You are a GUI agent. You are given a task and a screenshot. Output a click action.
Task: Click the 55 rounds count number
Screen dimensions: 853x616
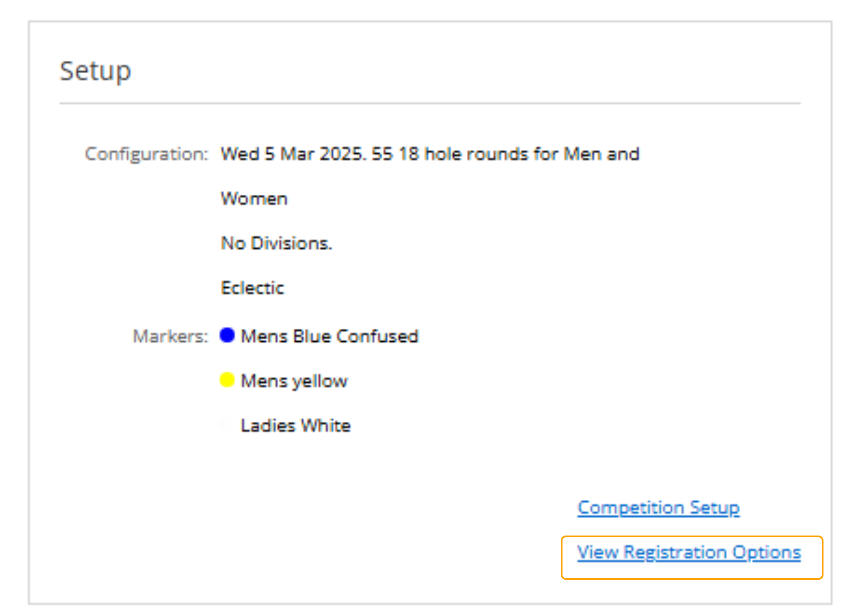[382, 154]
